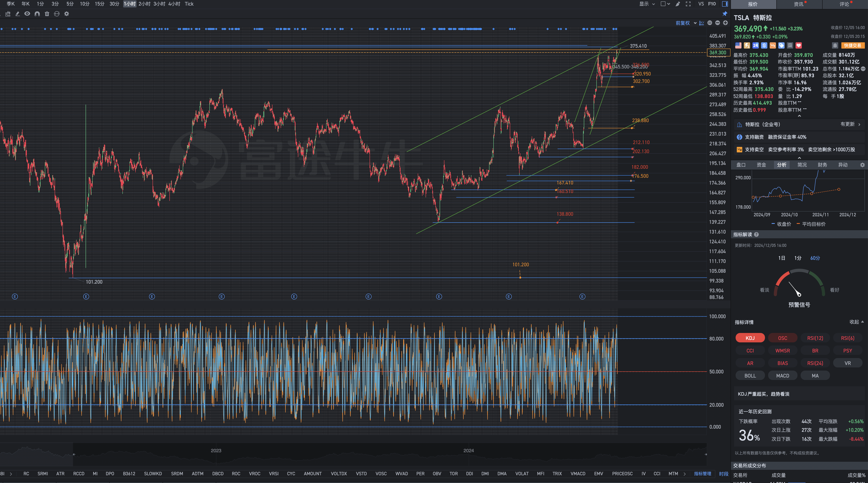Click the orange short-selling arrow icon
The image size is (868, 483).
click(x=773, y=45)
